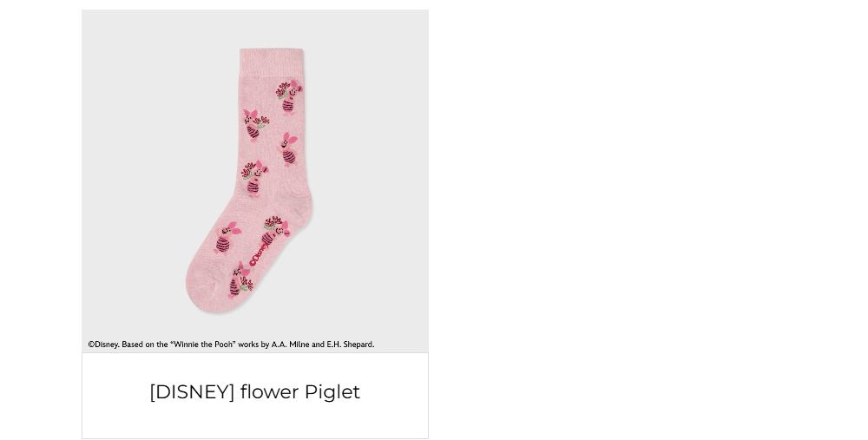Click the "[DISNEY]" tag in the product name

click(x=193, y=392)
